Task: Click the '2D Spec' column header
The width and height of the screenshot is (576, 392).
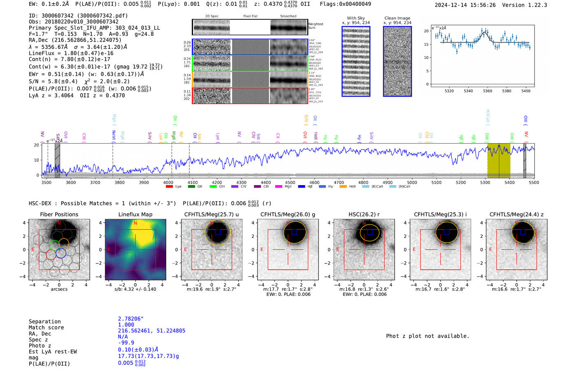Action: (212, 16)
